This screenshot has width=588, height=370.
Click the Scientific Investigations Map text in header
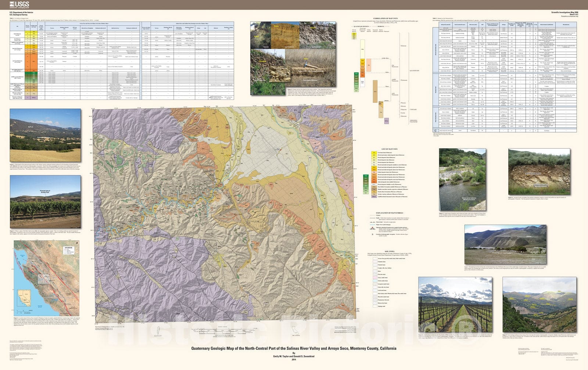click(x=564, y=12)
